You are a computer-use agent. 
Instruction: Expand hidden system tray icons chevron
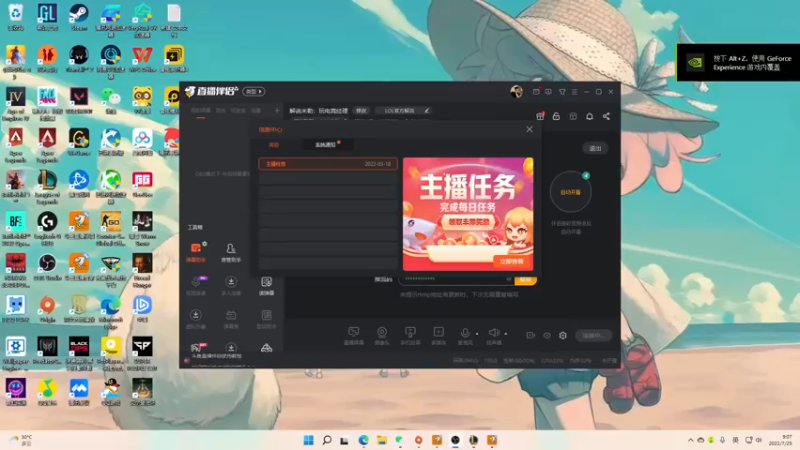pyautogui.click(x=690, y=440)
